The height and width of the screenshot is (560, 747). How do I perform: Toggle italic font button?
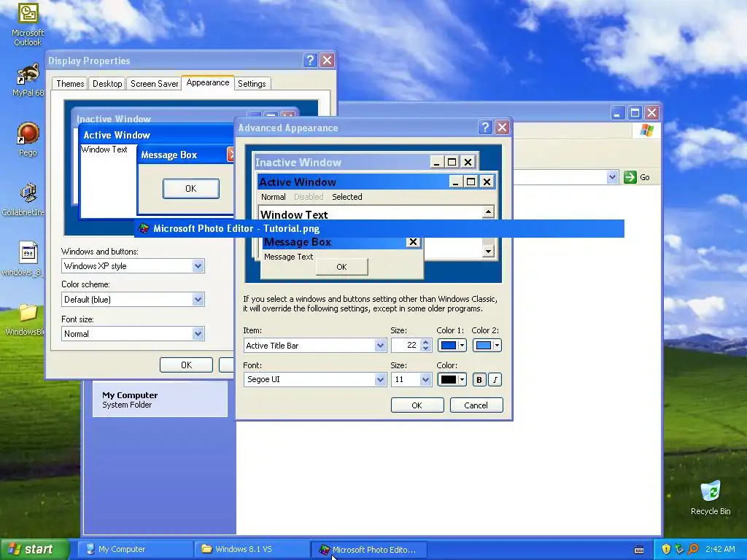[x=495, y=379]
